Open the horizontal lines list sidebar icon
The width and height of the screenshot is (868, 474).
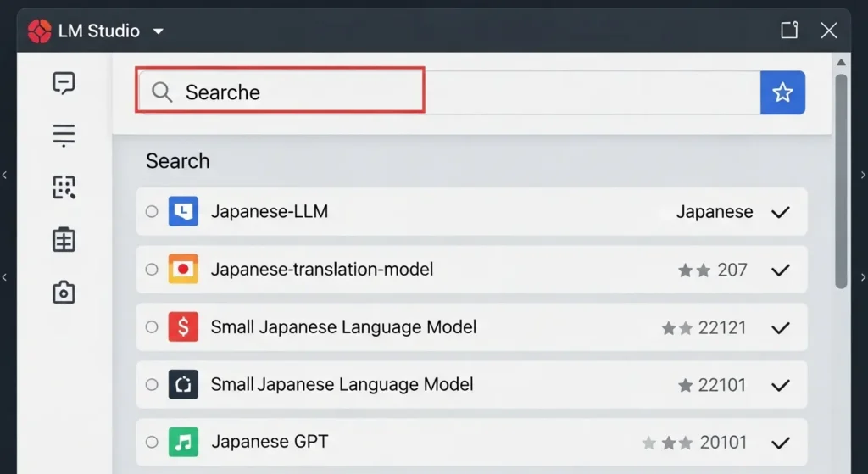(x=64, y=135)
